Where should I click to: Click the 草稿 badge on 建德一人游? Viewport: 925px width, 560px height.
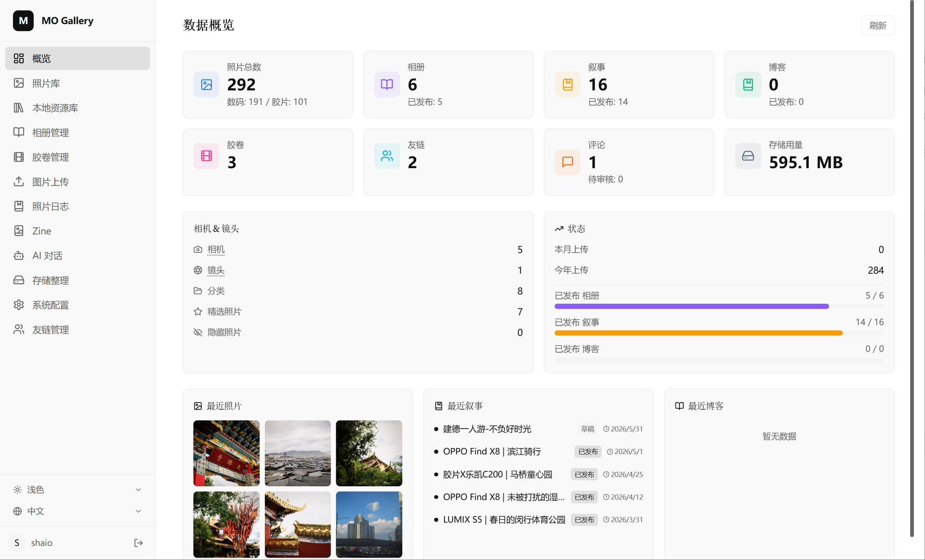tap(587, 429)
